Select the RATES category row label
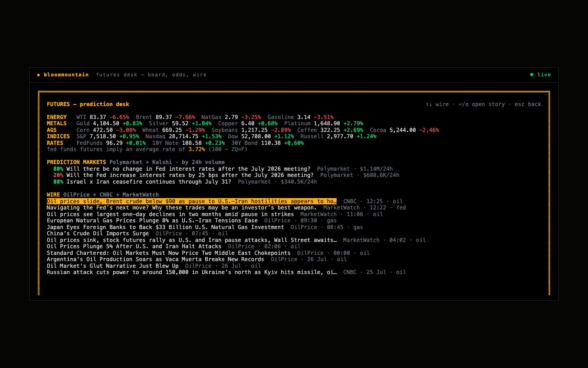This screenshot has width=588, height=368. [55, 143]
